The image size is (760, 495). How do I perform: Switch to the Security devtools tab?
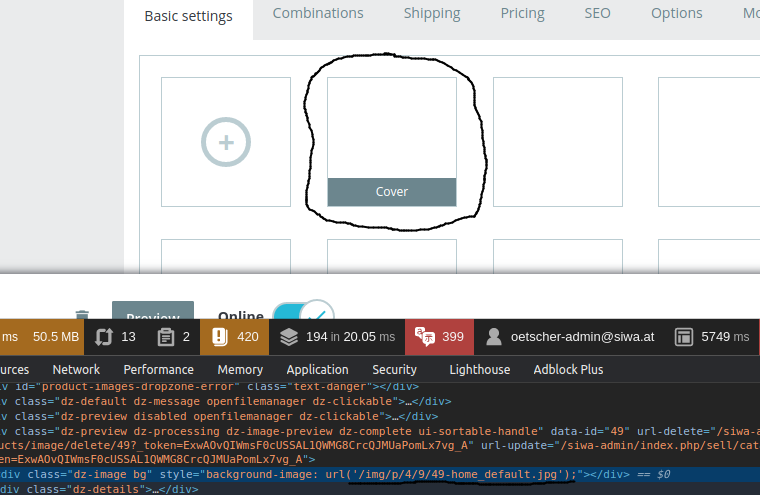point(395,369)
